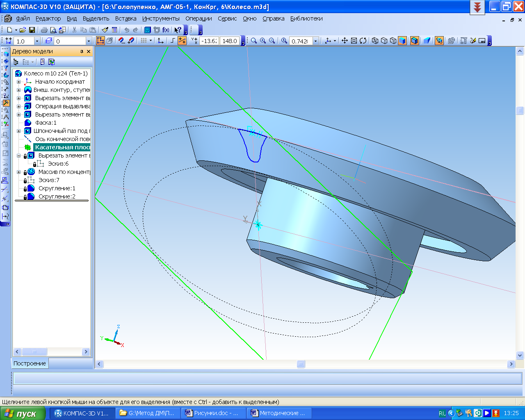Toggle the orthogonal drawing mode
Viewport: 525px width, 420px height.
173,41
